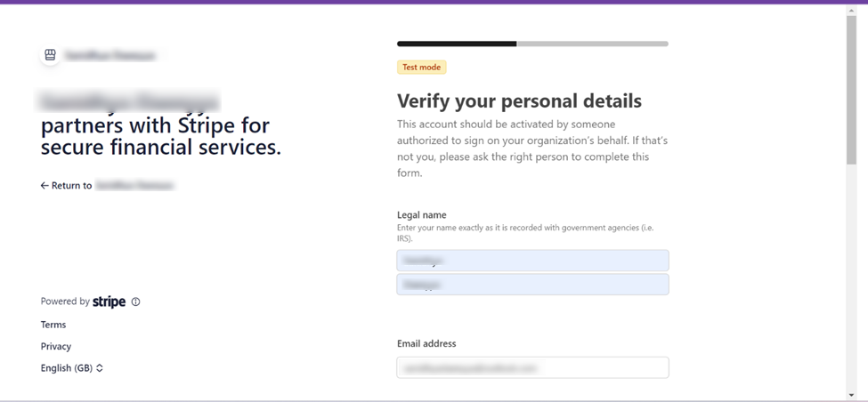Click the scrollbar down arrow
This screenshot has width=868, height=402.
[851, 395]
